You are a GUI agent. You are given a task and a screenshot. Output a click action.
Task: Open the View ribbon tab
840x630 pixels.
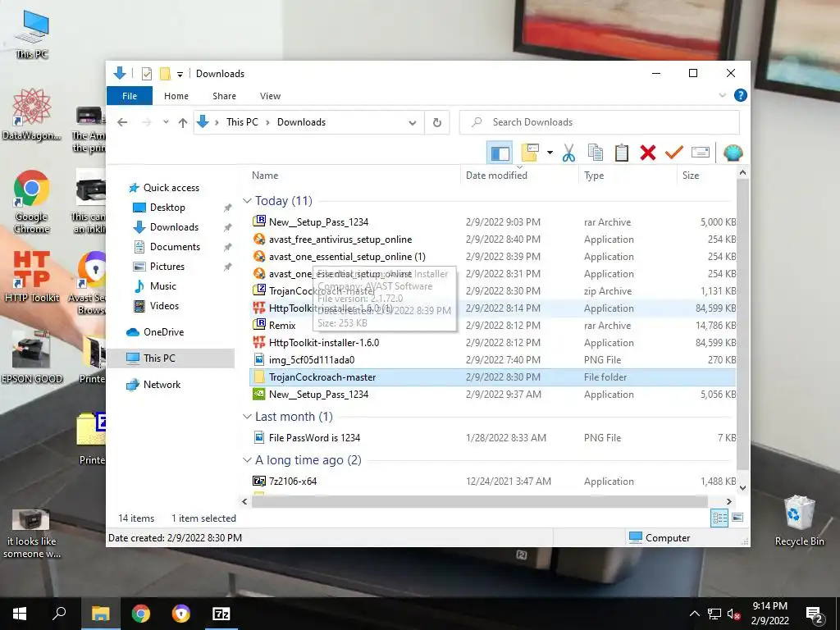coord(270,96)
